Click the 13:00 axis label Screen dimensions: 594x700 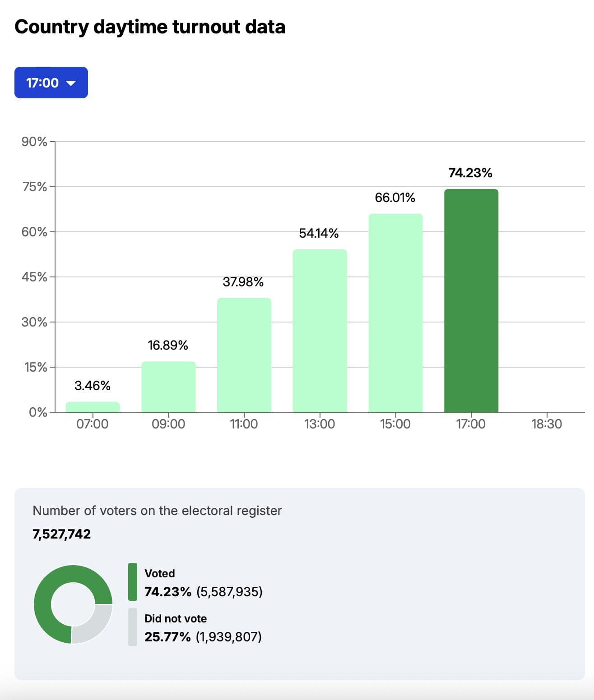[x=320, y=424]
